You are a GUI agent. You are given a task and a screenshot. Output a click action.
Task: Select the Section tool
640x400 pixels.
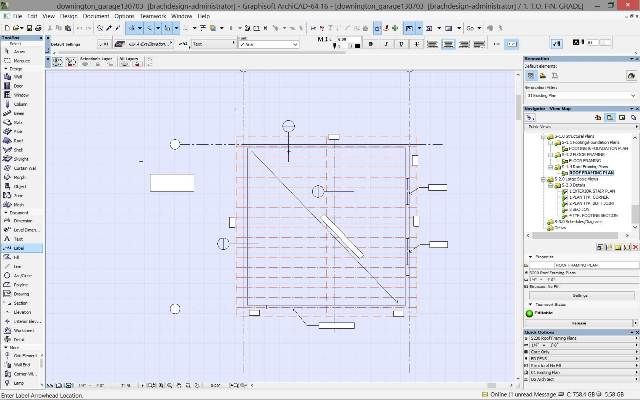(x=20, y=303)
